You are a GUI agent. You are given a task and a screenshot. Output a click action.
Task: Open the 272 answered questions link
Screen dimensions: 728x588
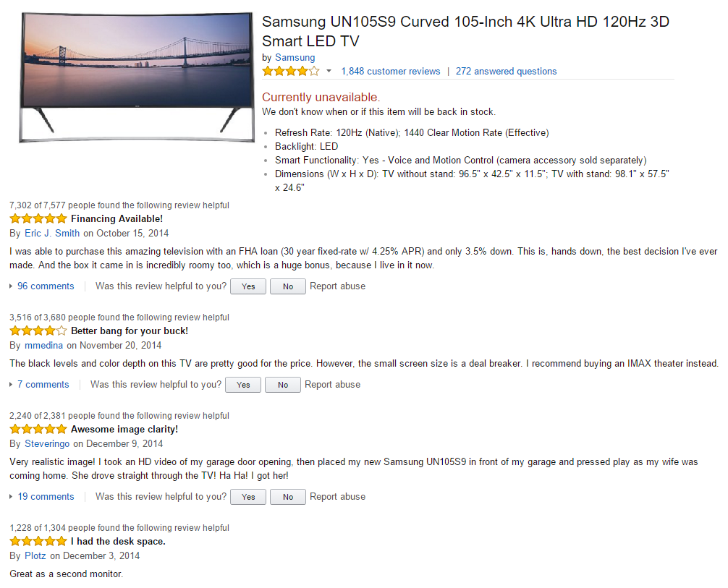(x=506, y=71)
